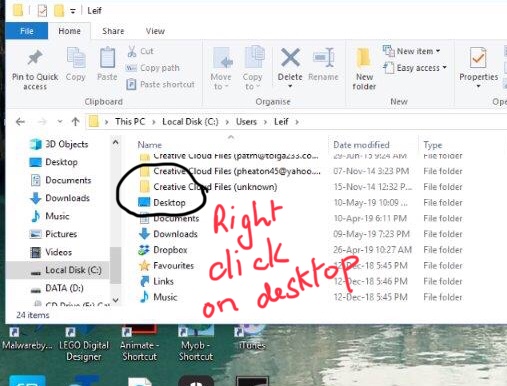507x386 pixels.
Task: Click the Delete icon in the ribbon
Action: click(290, 57)
